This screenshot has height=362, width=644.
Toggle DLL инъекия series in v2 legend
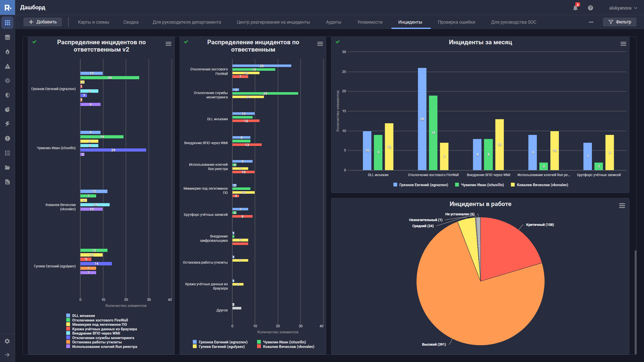coord(83,315)
